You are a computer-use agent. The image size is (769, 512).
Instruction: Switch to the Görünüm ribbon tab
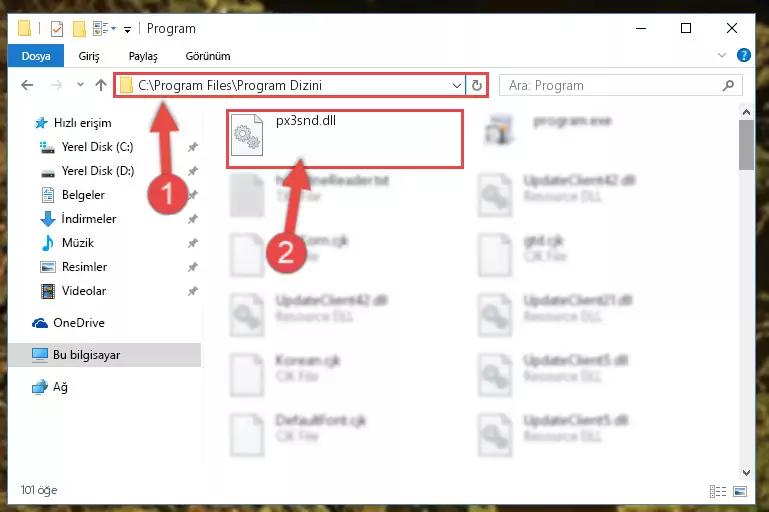point(208,56)
